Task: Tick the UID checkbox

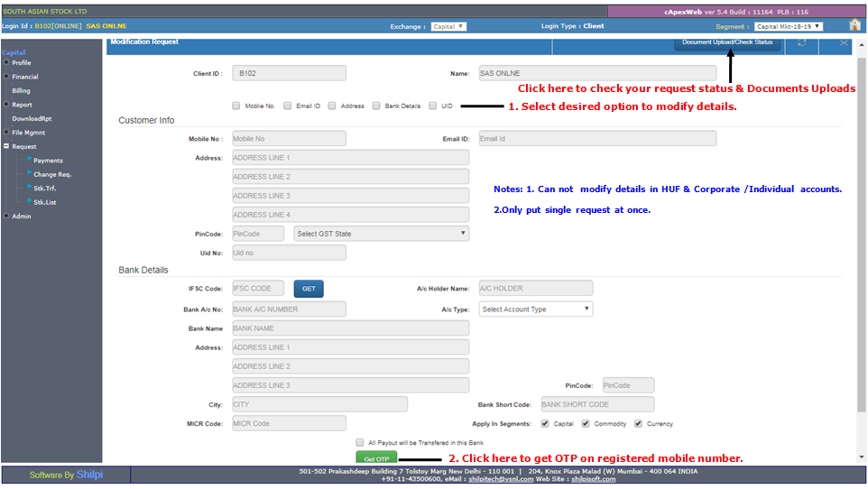Action: tap(432, 106)
